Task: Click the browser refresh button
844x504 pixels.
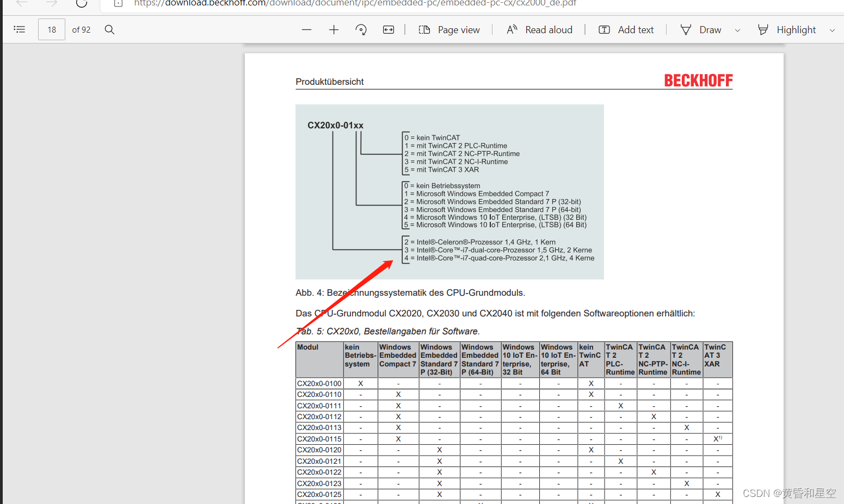Action: pos(82,3)
